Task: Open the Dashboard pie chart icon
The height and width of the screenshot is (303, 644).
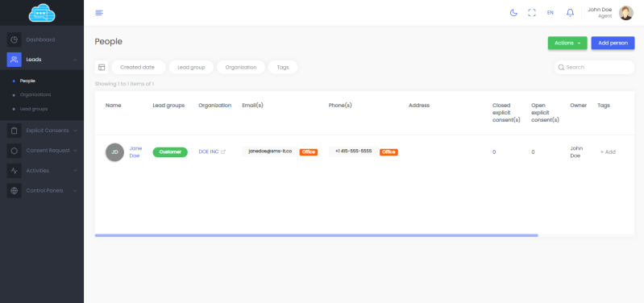Action: 14,39
